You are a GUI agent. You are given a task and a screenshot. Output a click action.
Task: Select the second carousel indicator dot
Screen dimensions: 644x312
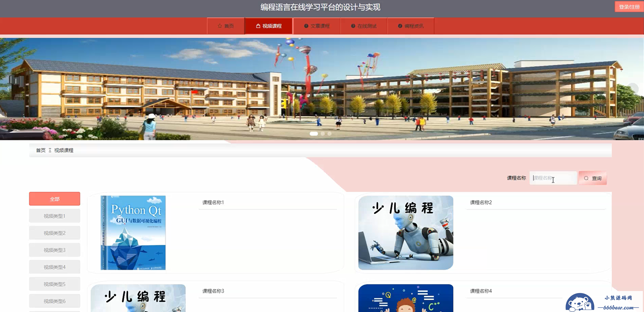coord(323,134)
